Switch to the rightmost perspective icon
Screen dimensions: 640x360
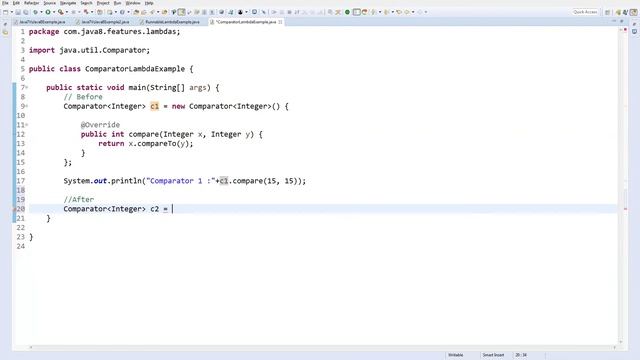pyautogui.click(x=633, y=12)
